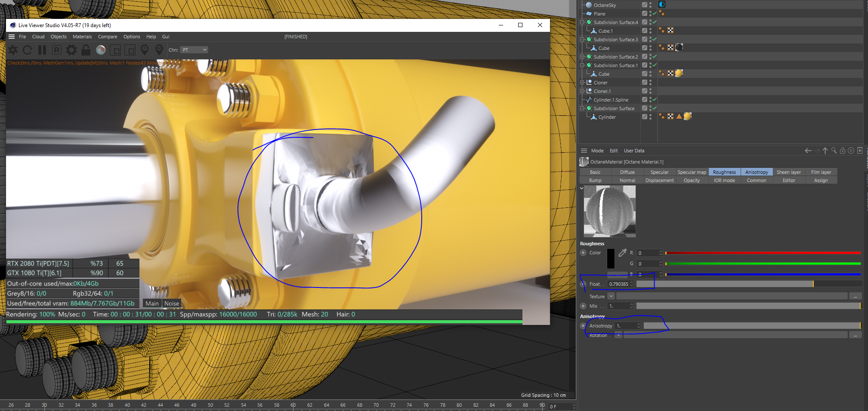The height and width of the screenshot is (411, 868).
Task: Toggle the layer square for the Cloner.1 object
Action: [x=645, y=91]
